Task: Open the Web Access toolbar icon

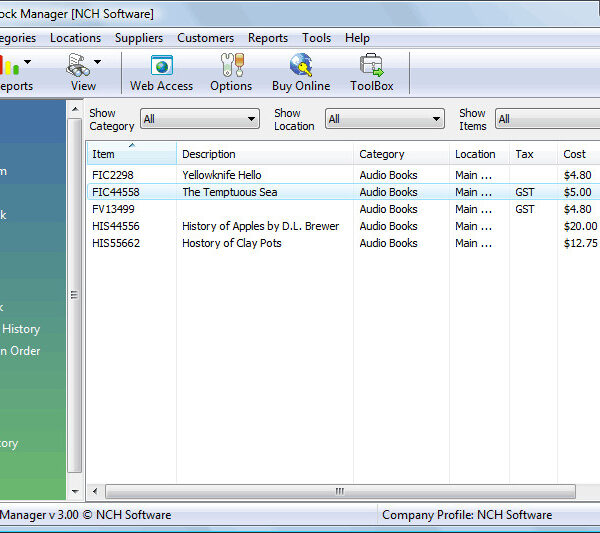Action: [161, 65]
